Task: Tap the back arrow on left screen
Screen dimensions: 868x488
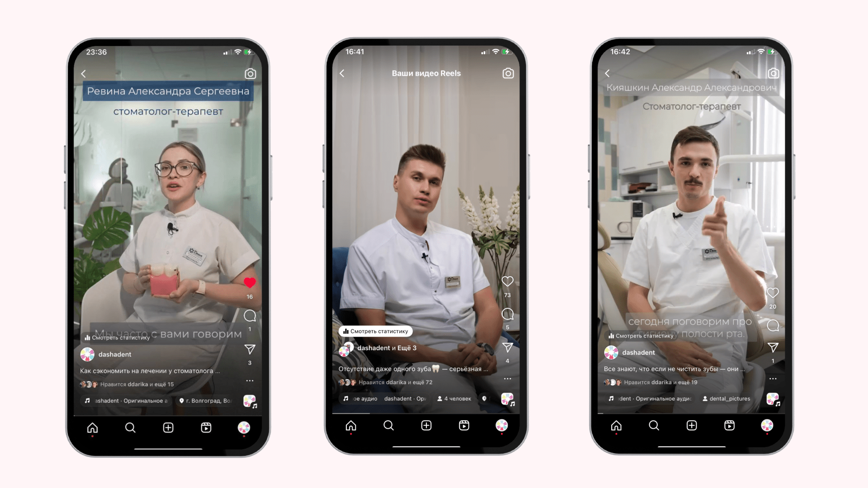Action: coord(84,73)
